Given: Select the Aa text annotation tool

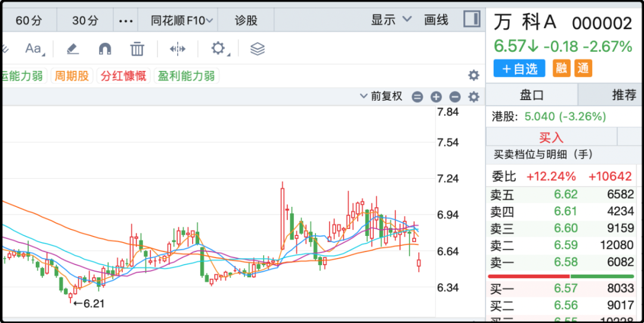Looking at the screenshot, I should pos(34,49).
